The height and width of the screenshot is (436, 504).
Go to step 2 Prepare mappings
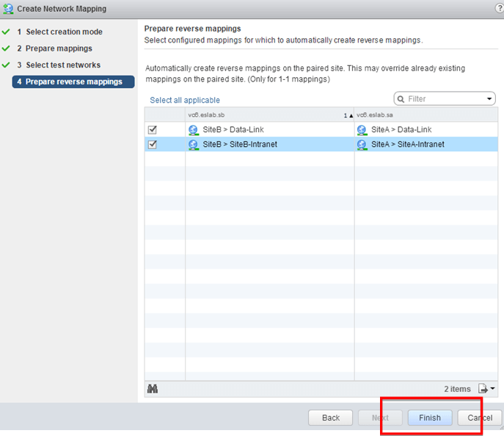59,48
